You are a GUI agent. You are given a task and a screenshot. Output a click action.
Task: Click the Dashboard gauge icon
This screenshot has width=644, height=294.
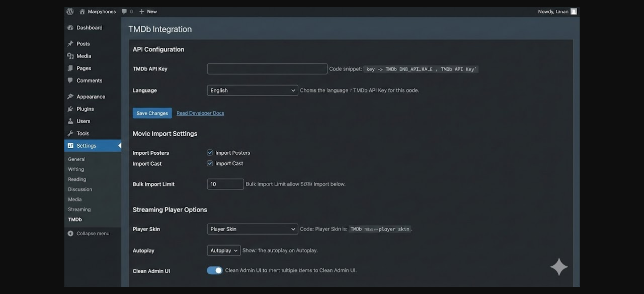click(x=70, y=27)
